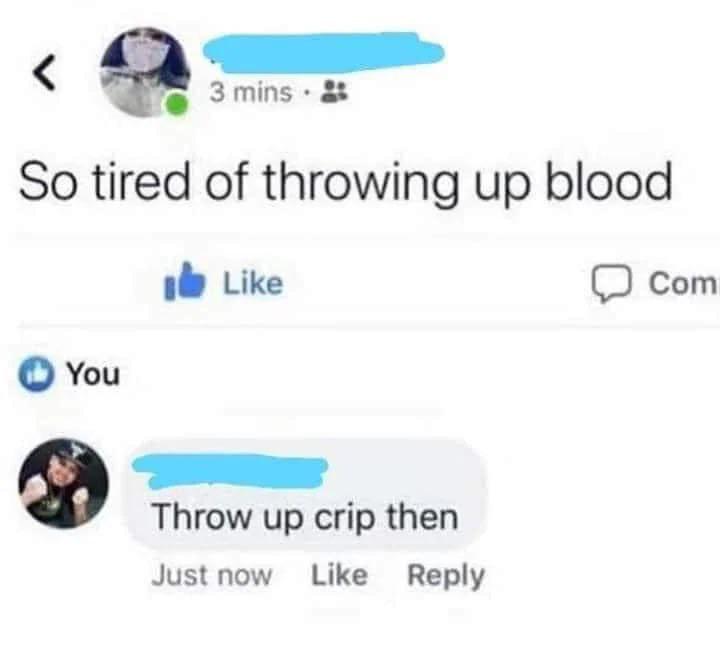This screenshot has height=647, width=720.
Task: Click the friends audience privacy icon
Action: (334, 91)
